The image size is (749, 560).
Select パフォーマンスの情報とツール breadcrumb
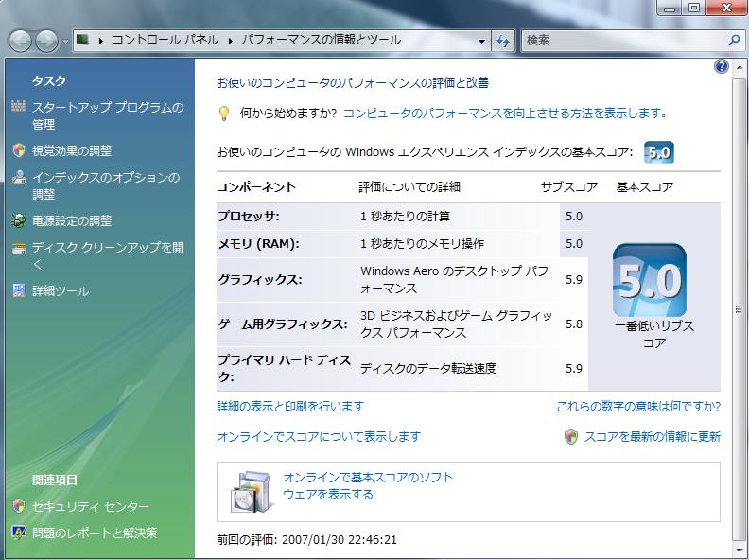(321, 40)
